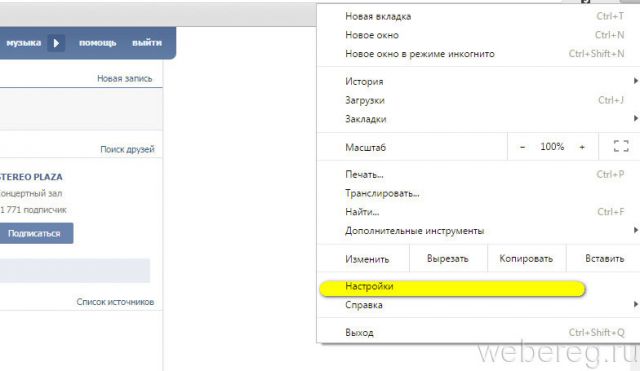Select Печать… from the menu

[x=478, y=175]
